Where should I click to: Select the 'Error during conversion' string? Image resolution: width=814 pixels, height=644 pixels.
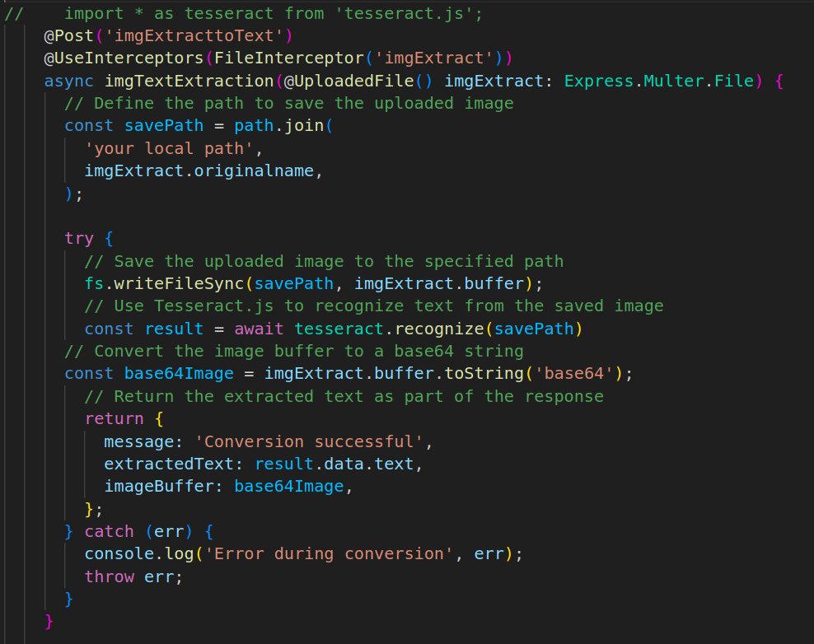pos(329,553)
